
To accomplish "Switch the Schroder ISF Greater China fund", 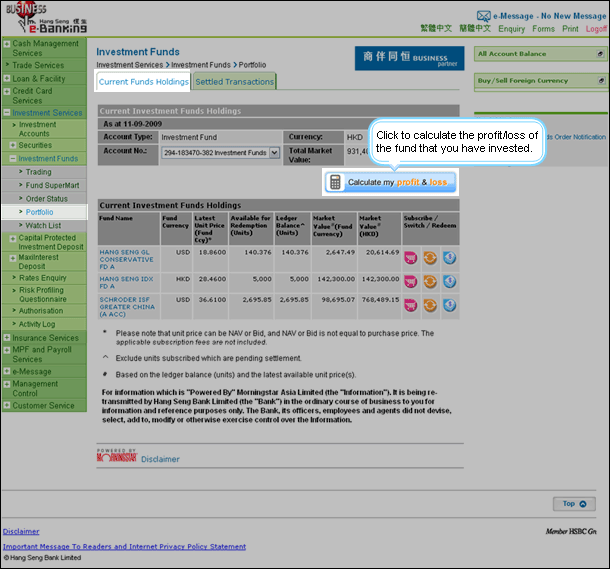I will click(430, 306).
